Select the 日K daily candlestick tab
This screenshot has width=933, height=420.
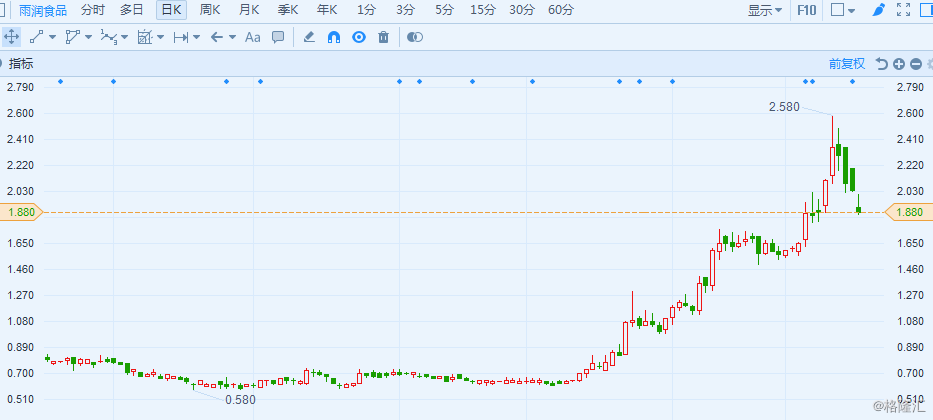click(171, 10)
